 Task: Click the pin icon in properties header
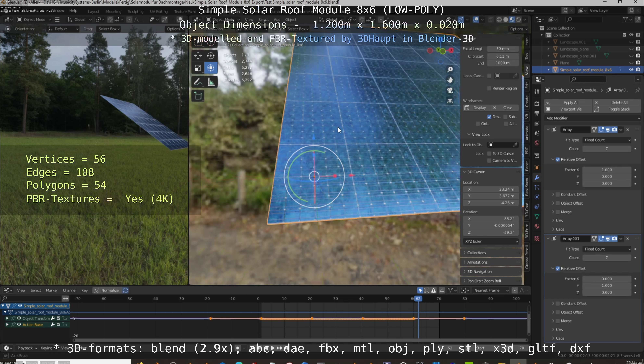(638, 90)
